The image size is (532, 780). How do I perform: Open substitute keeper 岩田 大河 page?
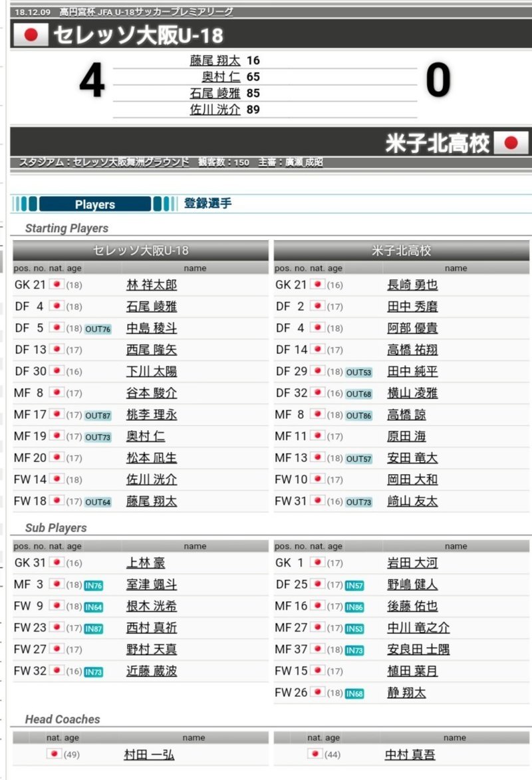pyautogui.click(x=412, y=563)
